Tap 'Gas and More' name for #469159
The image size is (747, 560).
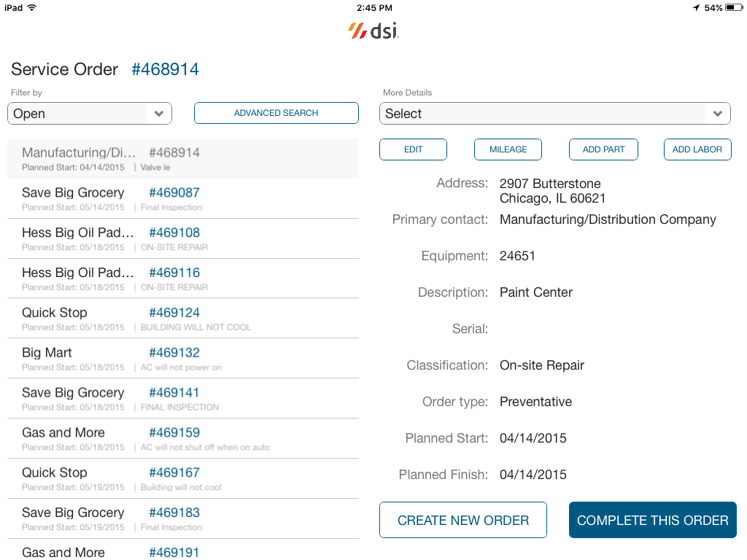(63, 432)
